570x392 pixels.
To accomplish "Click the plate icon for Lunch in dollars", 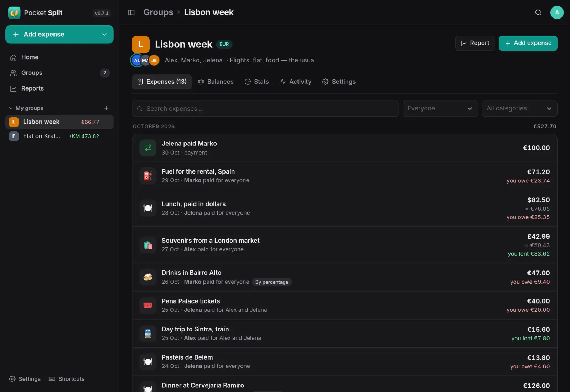I will pos(148,208).
